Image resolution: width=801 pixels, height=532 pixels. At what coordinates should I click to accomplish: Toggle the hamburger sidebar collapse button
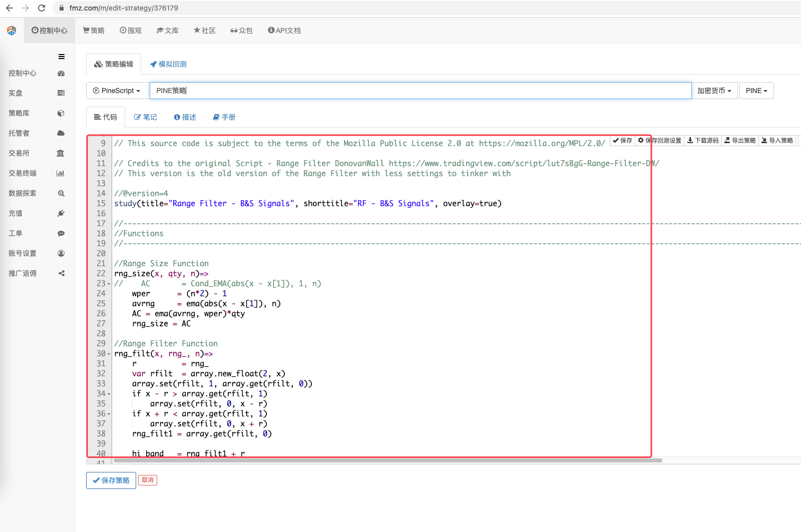point(62,57)
